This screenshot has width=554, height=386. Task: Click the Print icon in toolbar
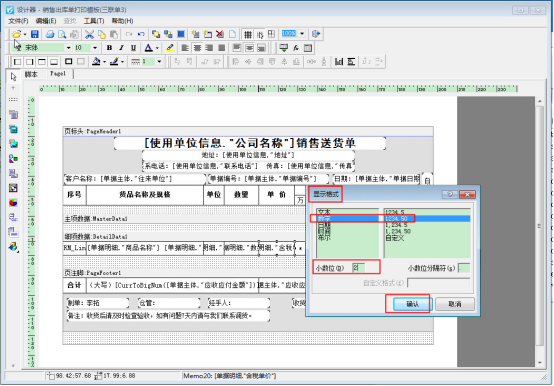[50, 34]
